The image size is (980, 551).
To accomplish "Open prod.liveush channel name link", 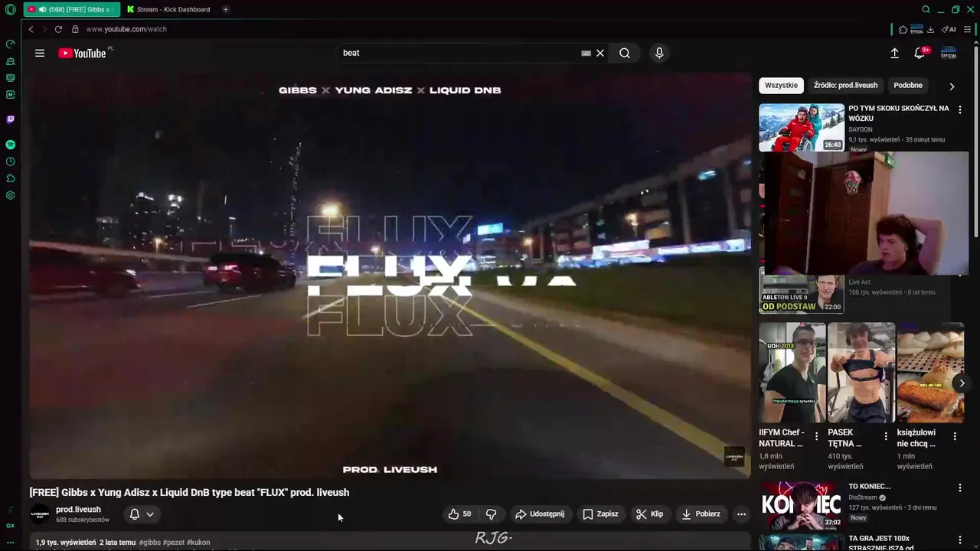I will [78, 510].
